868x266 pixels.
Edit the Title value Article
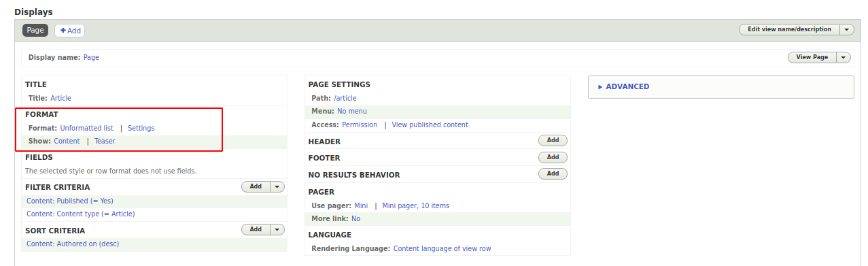pos(60,98)
